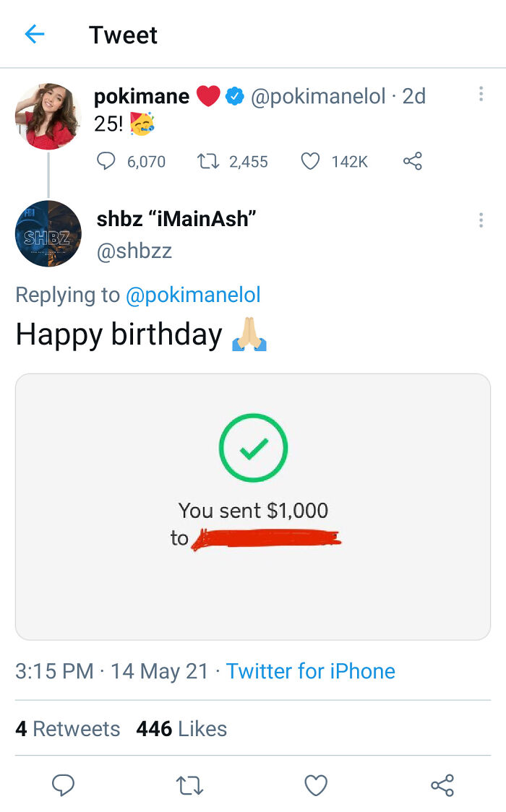Reply to shbz's tweet using bottom comment icon

tap(63, 785)
